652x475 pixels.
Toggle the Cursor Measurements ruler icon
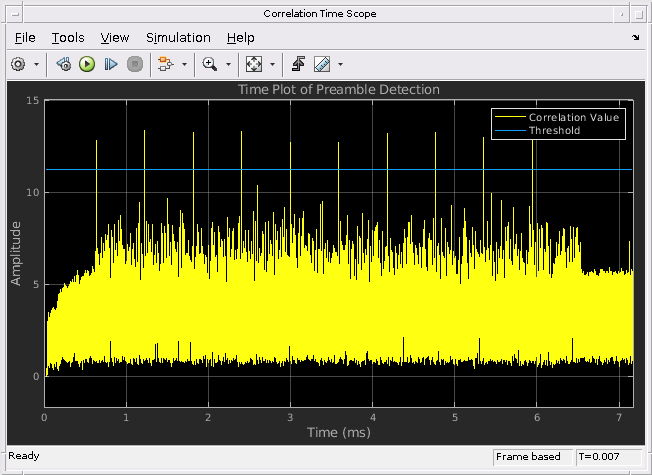pyautogui.click(x=322, y=64)
